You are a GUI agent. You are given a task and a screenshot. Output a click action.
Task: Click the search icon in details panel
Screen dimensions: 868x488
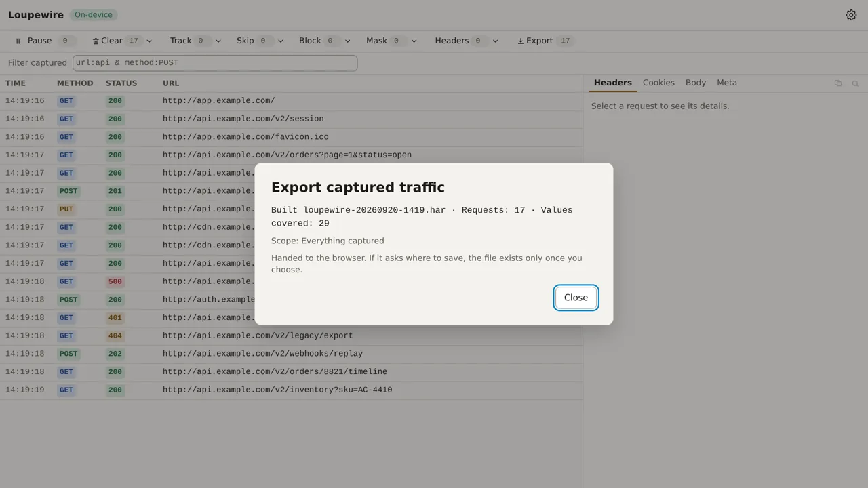[855, 83]
